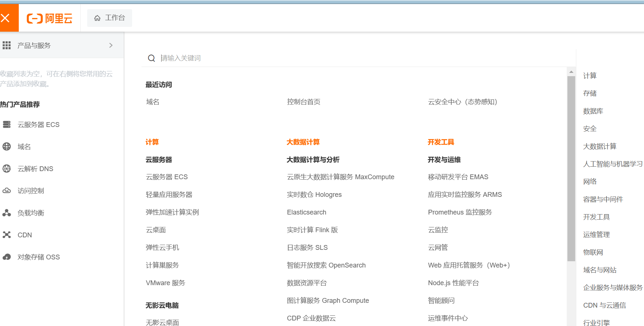Click the 域名 globe icon in sidebar
Viewport: 644px width, 326px height.
pos(7,147)
